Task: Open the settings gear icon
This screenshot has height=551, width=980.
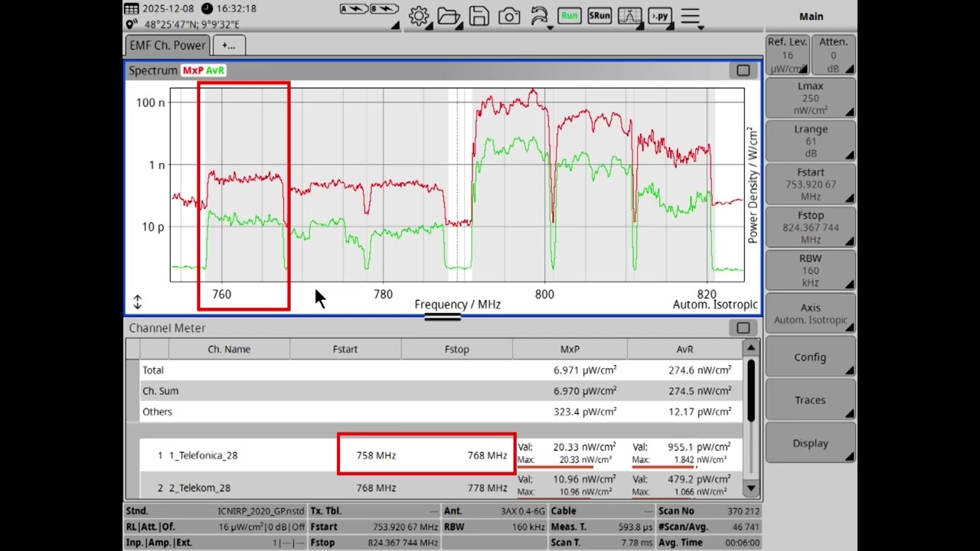Action: pyautogui.click(x=419, y=15)
